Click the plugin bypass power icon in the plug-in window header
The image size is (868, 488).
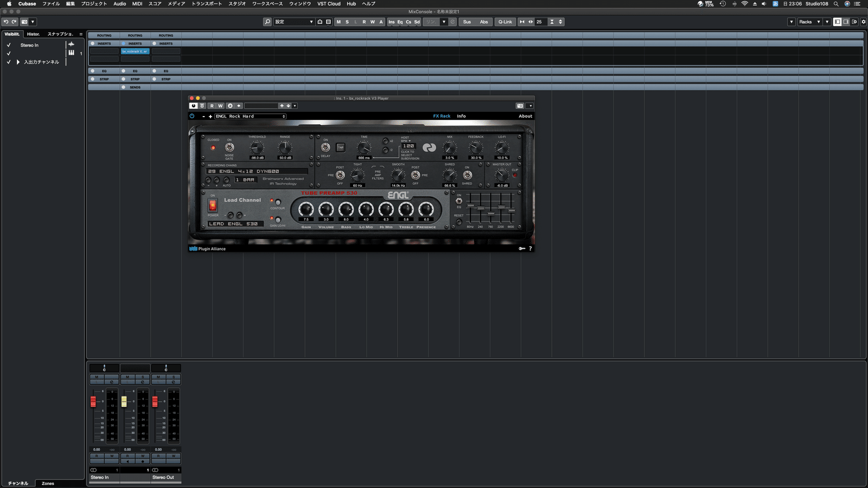click(x=193, y=106)
